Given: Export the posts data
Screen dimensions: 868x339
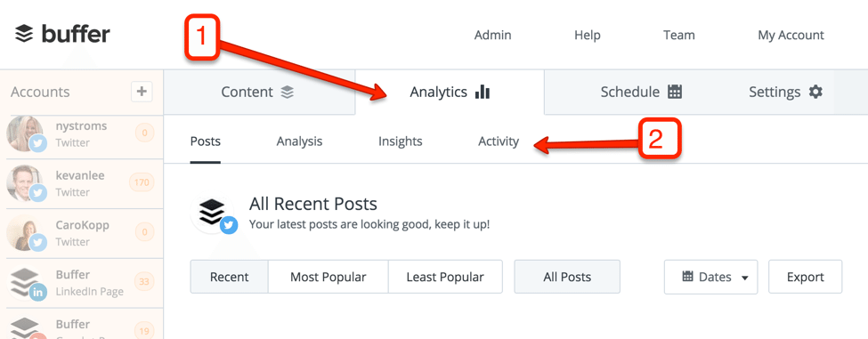Looking at the screenshot, I should (806, 277).
